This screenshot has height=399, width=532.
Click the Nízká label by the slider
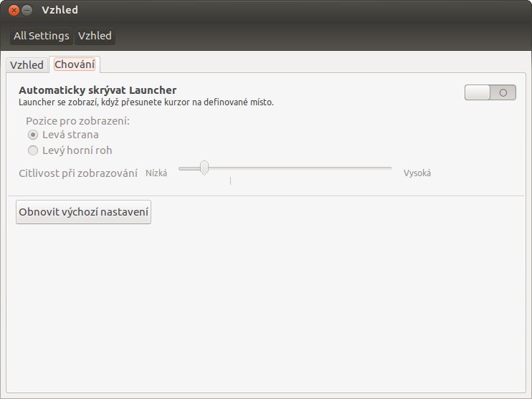pyautogui.click(x=156, y=173)
